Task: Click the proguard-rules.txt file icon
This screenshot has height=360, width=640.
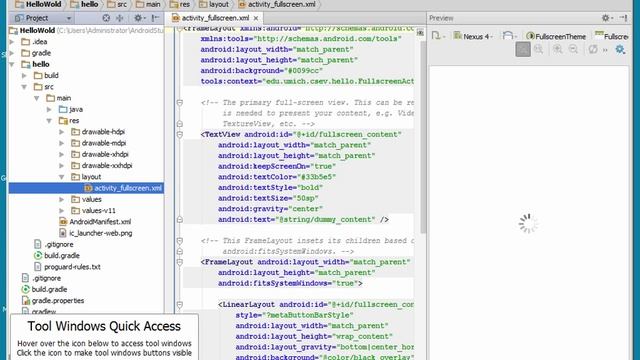Action: [38, 267]
